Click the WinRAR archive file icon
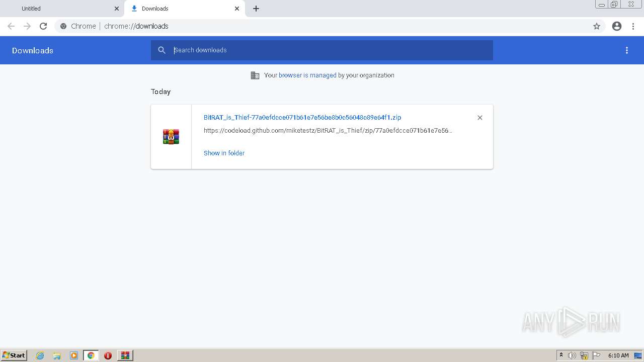 point(171,137)
